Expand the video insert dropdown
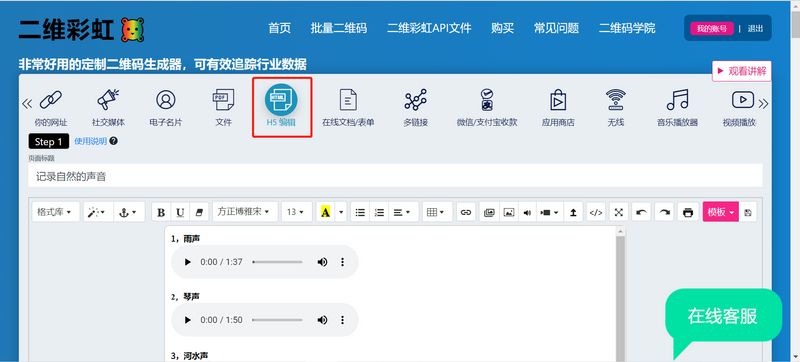 549,212
